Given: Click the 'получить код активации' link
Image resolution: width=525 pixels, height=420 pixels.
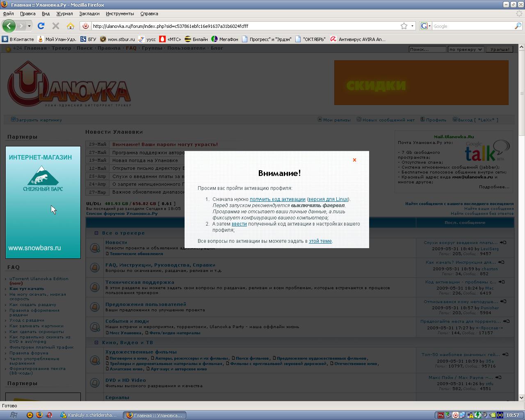Looking at the screenshot, I should click(x=278, y=199).
